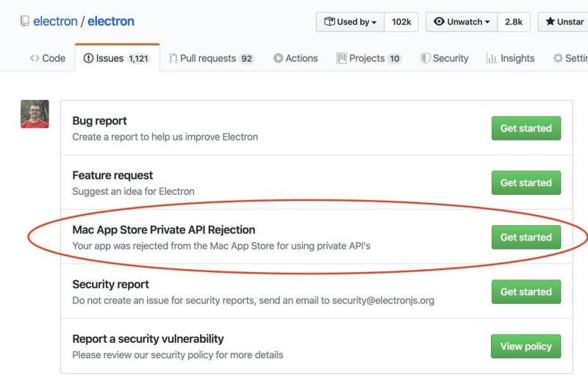Open the Insights tab
Image resolution: width=588 pixels, height=381 pixels.
pos(517,58)
